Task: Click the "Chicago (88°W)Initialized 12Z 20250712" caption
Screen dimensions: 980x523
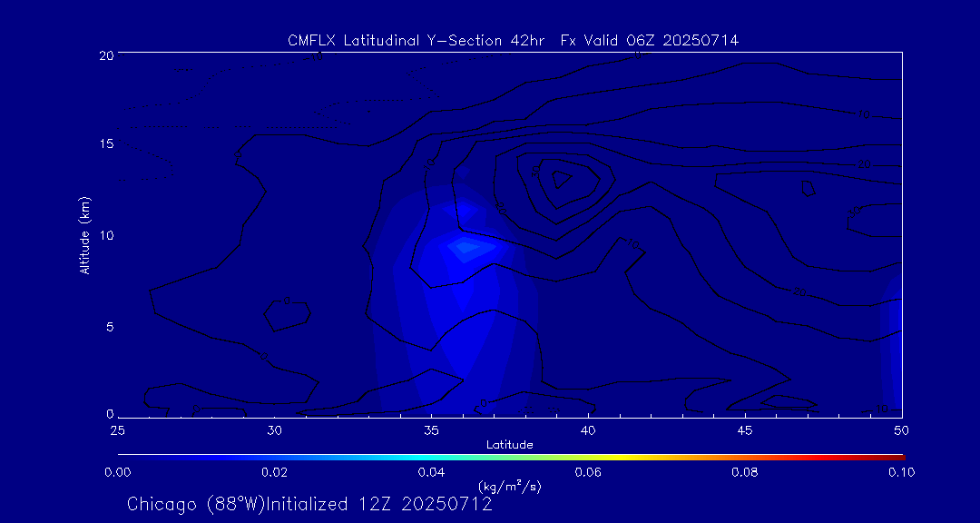Action: click(x=309, y=504)
